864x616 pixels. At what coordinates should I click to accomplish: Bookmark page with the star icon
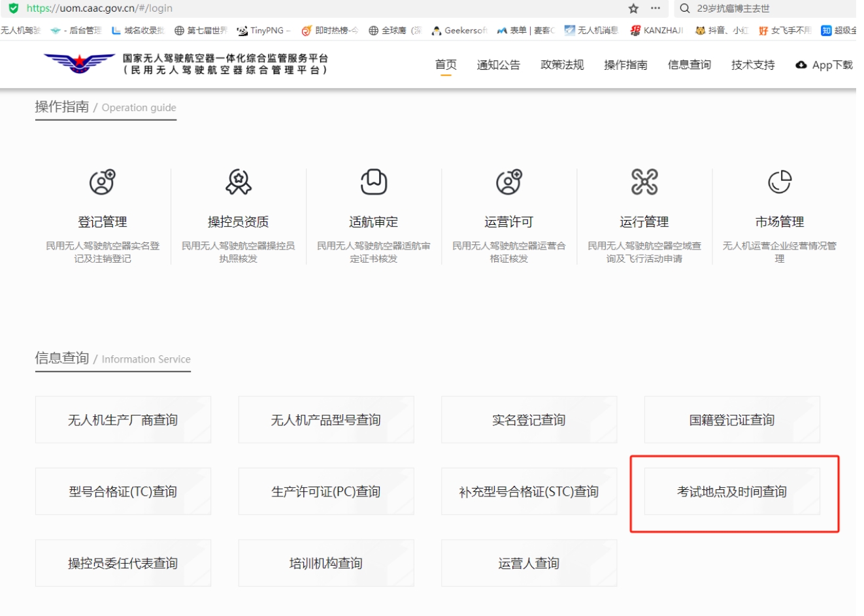(x=633, y=8)
